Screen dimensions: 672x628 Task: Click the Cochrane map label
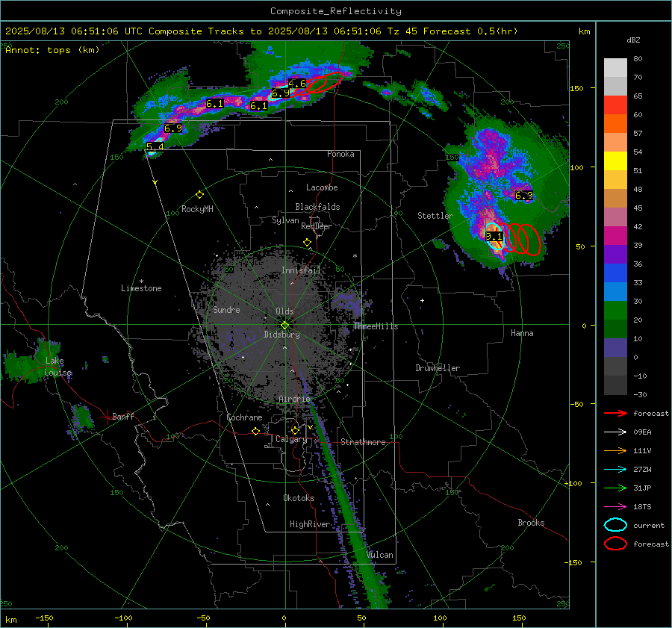244,417
